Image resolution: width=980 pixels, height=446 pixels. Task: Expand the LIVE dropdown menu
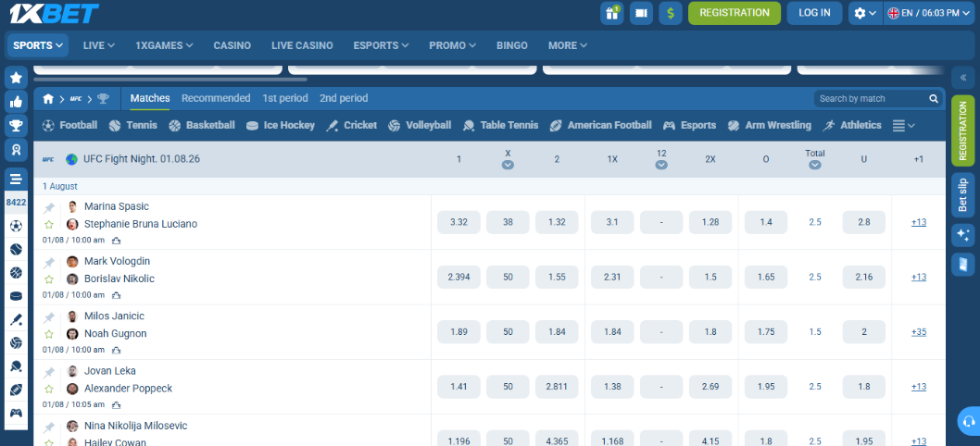click(x=99, y=45)
